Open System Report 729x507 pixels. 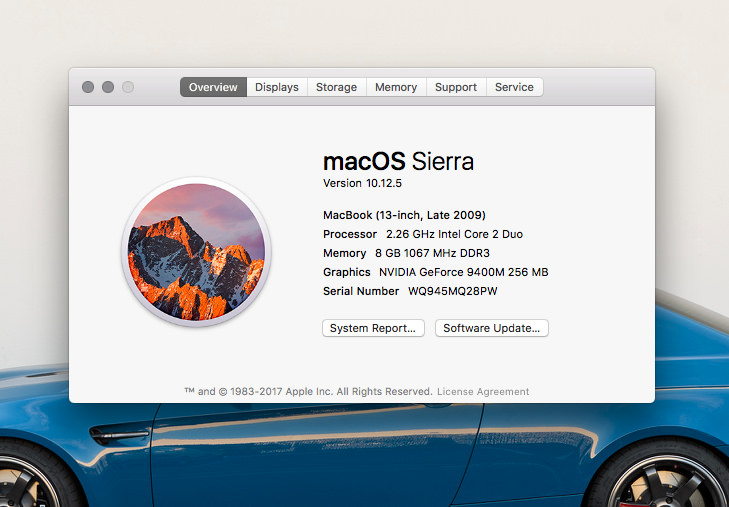(x=373, y=328)
